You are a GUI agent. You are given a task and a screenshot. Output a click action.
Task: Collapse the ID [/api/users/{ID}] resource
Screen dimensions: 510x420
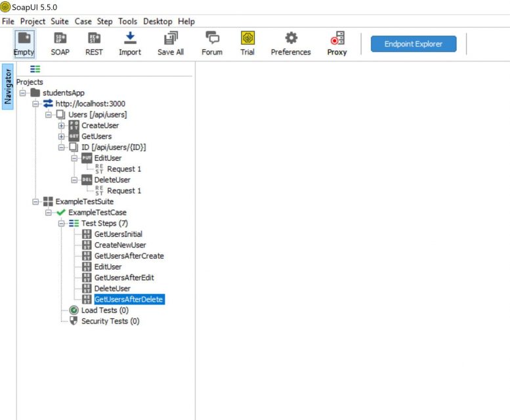click(61, 147)
